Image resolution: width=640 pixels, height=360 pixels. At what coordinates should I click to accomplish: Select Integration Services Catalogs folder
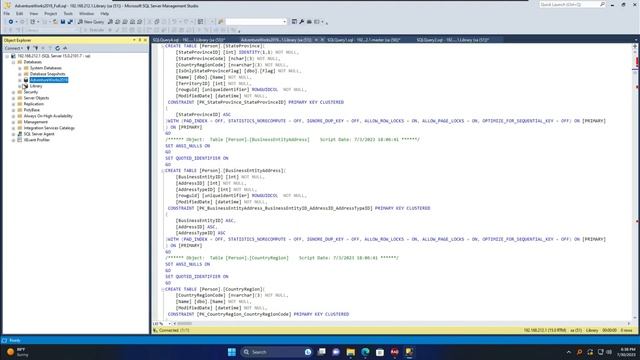coord(49,128)
